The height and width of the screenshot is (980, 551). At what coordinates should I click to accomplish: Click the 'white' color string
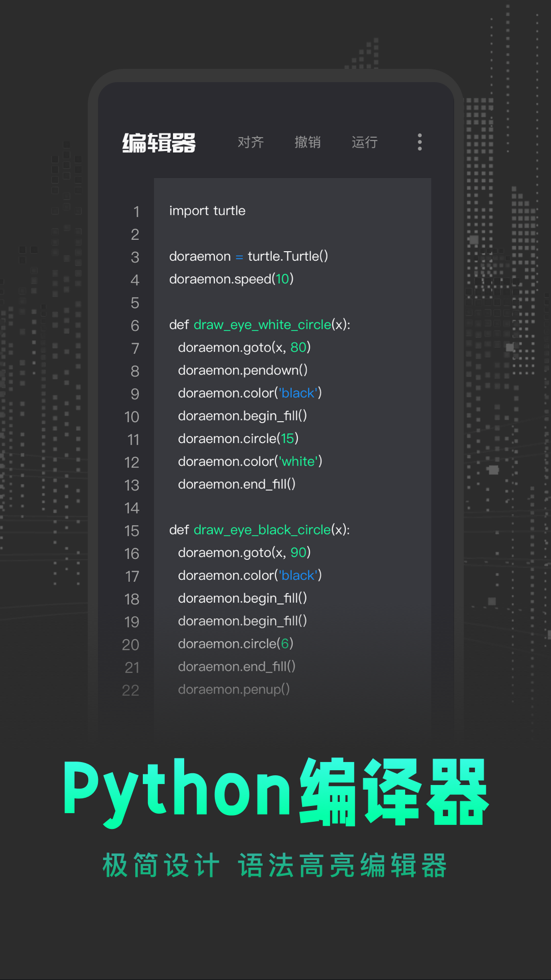pos(298,461)
